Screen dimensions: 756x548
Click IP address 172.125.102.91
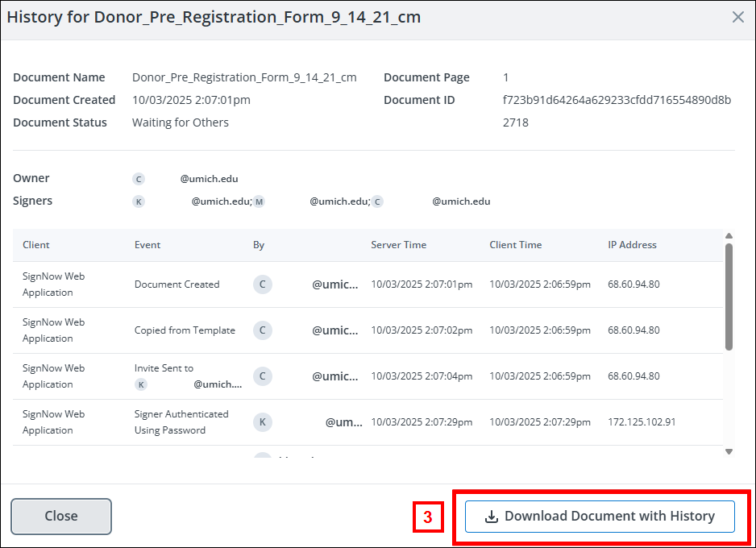[642, 422]
